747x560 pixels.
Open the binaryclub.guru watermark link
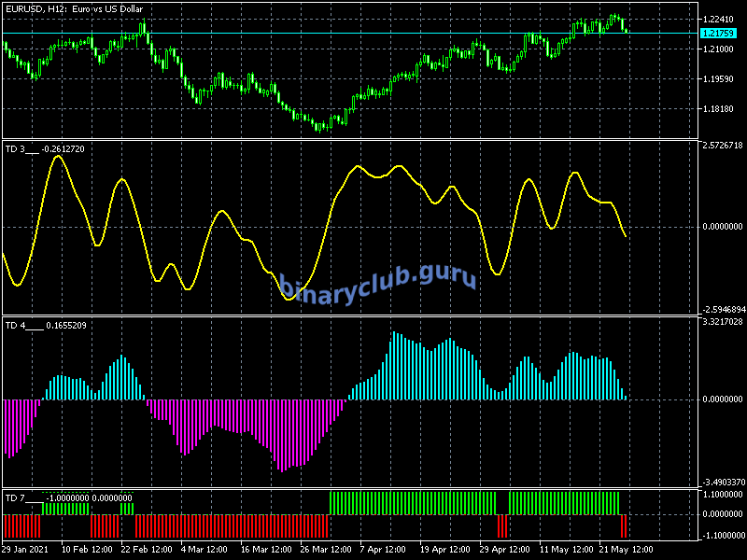pos(377,281)
